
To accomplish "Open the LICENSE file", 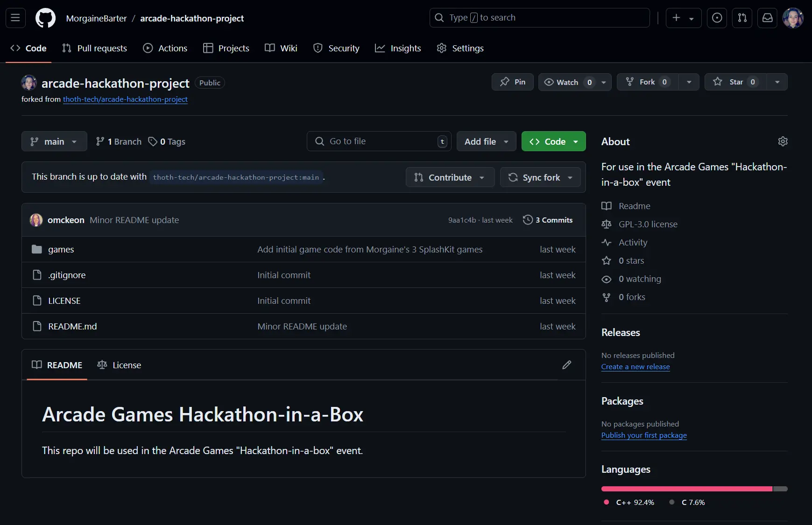I will coord(64,301).
